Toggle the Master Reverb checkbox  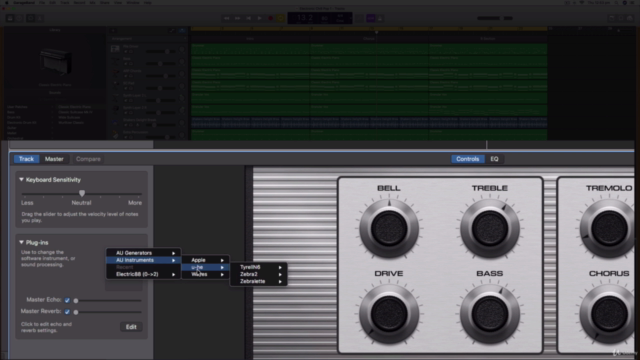click(x=67, y=312)
